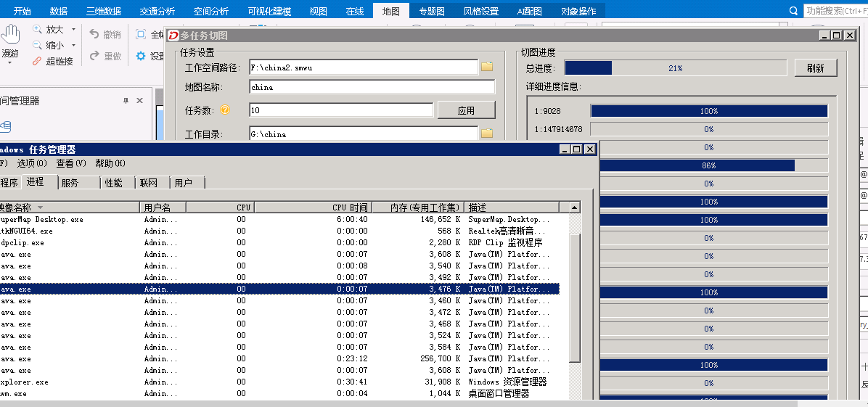The image size is (868, 407).
Task: Click the 总进度 21% progress bar
Action: coord(676,68)
